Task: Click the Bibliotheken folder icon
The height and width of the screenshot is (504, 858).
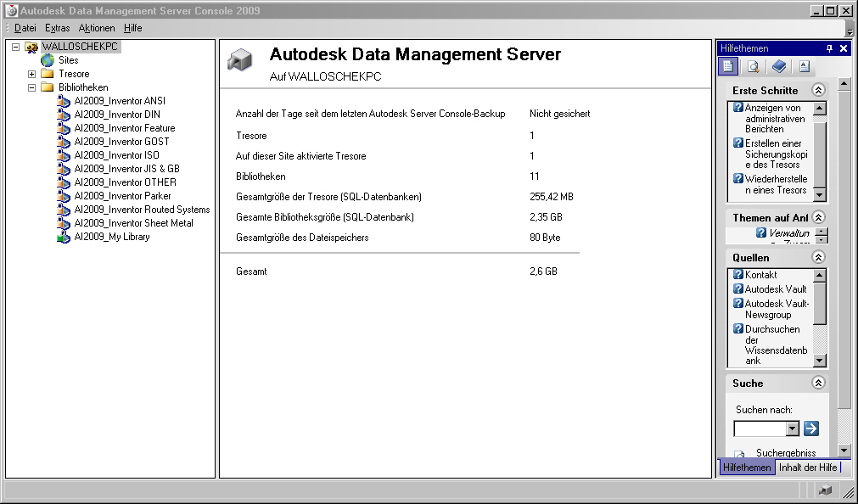Action: point(48,87)
